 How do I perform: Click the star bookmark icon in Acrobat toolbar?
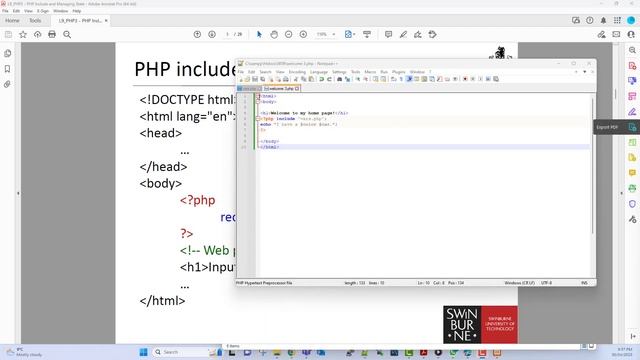(23, 35)
